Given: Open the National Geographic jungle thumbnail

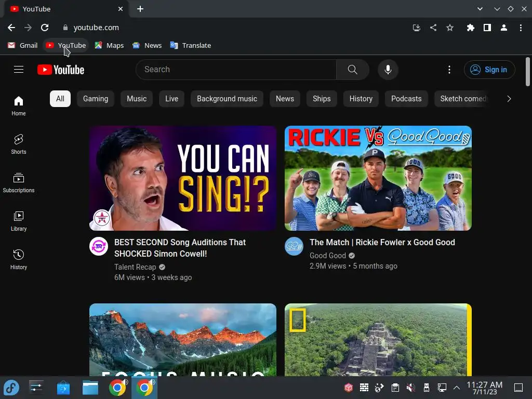Looking at the screenshot, I should pos(378,340).
